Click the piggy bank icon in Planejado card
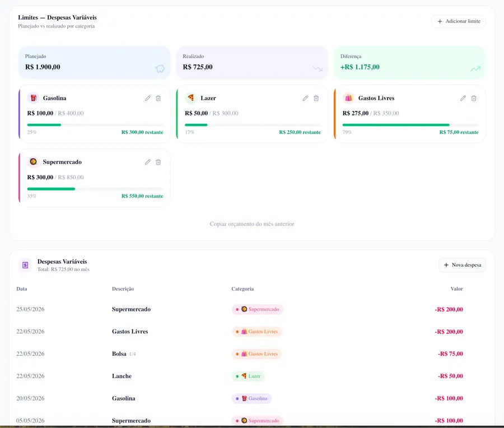This screenshot has height=428, width=504. point(160,68)
